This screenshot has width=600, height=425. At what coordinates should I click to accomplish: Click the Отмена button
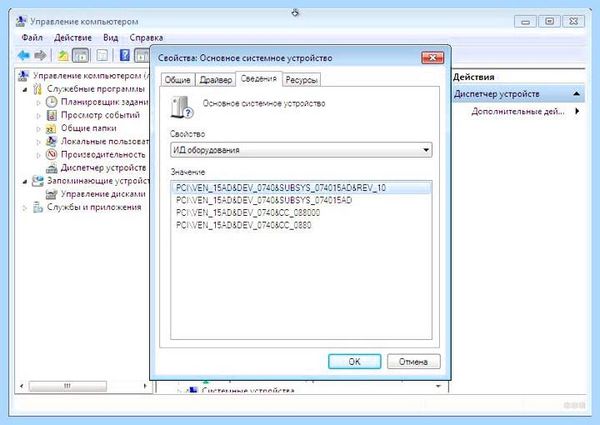click(x=413, y=361)
